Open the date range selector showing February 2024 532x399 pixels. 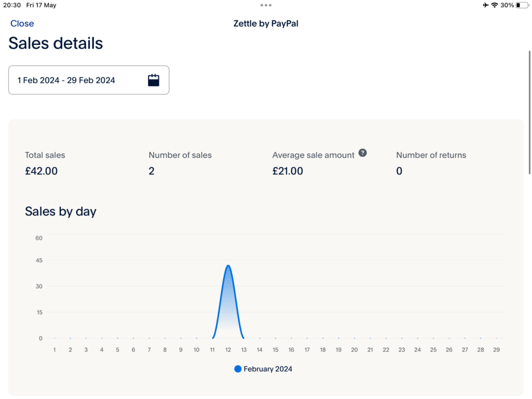(x=88, y=80)
